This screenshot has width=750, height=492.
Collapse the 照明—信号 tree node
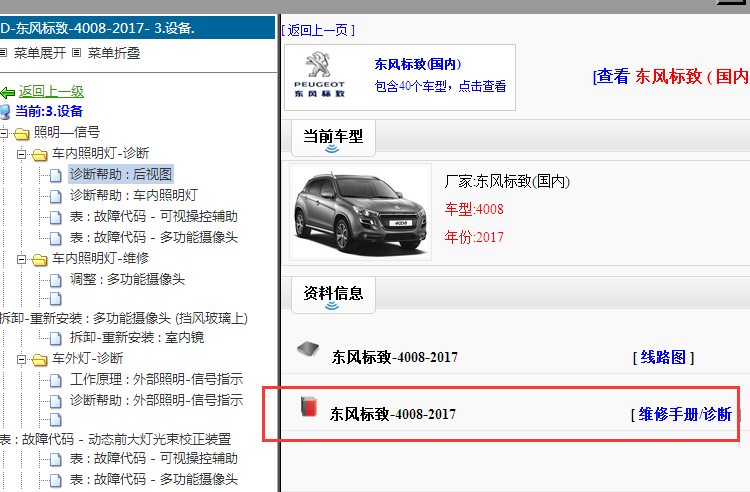coord(4,133)
